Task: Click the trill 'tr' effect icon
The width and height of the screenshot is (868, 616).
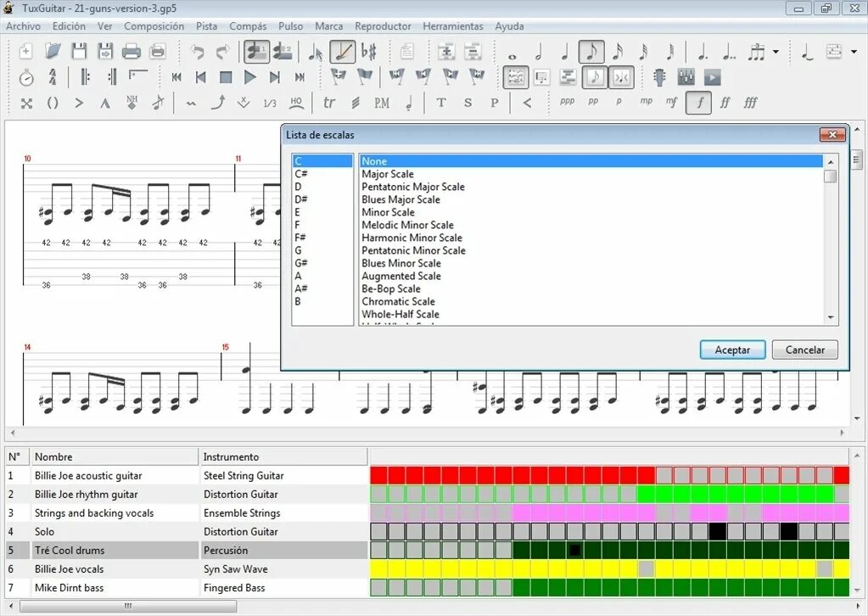Action: point(329,103)
